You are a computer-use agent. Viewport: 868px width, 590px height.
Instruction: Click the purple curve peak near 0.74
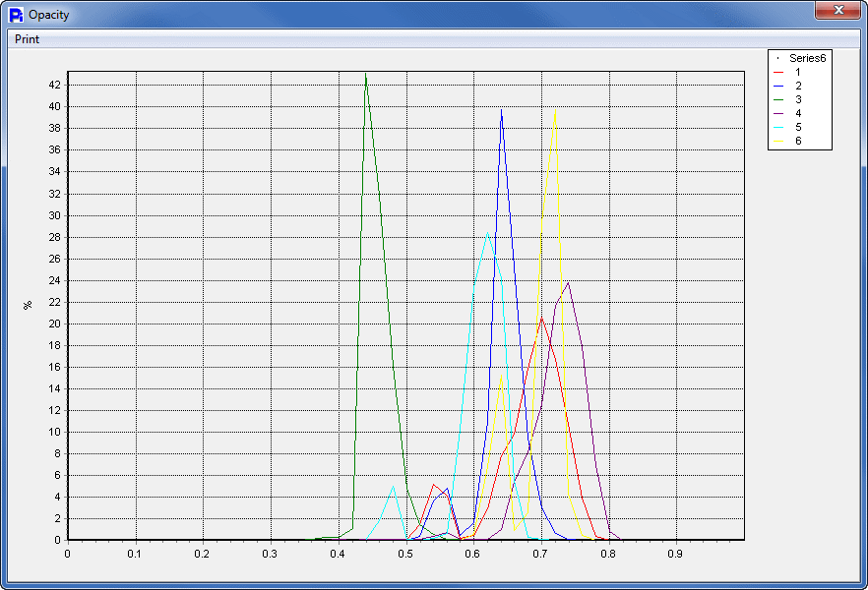point(569,282)
